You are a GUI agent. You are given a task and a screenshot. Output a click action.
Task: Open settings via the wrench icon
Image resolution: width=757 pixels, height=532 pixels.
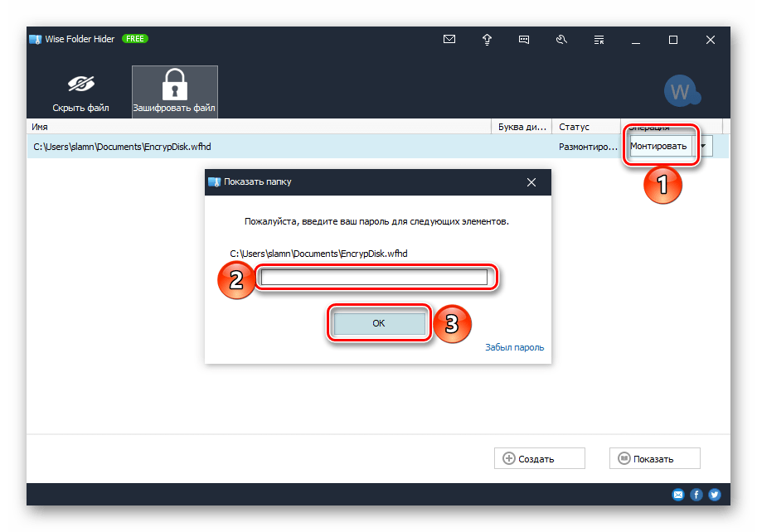tap(561, 39)
